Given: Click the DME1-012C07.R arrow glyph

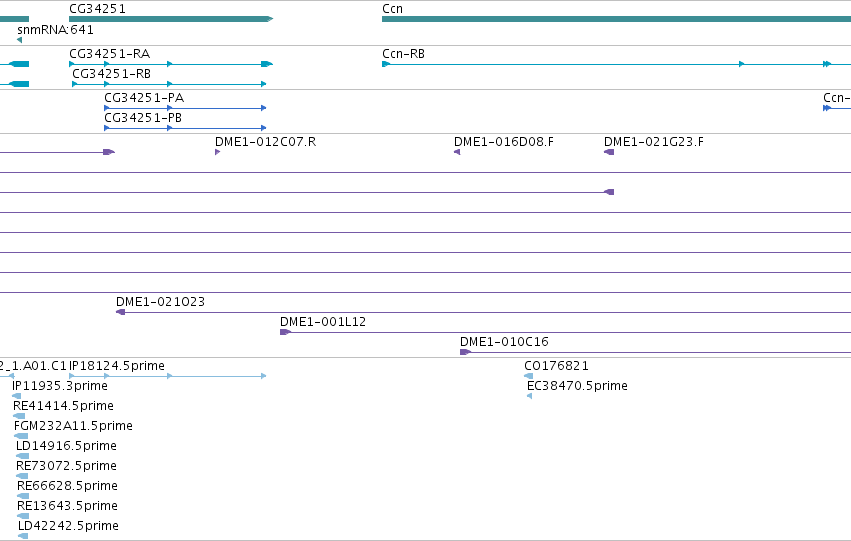Looking at the screenshot, I should (218, 152).
